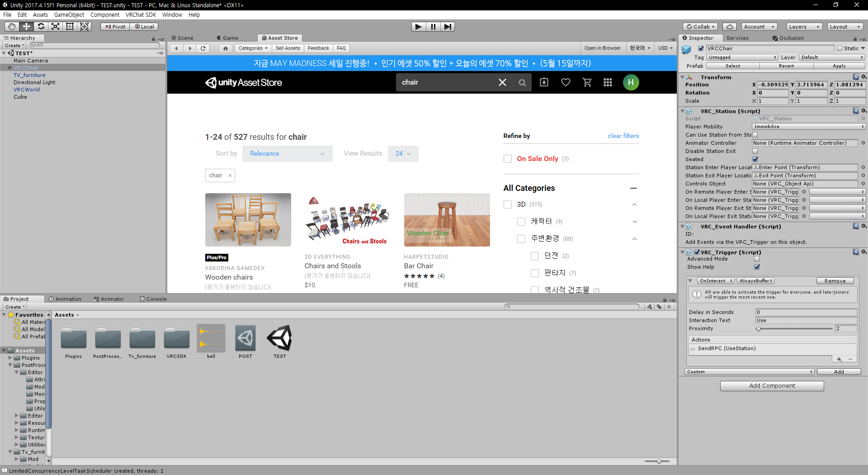
Task: Collapse the All Categories section
Action: [633, 188]
